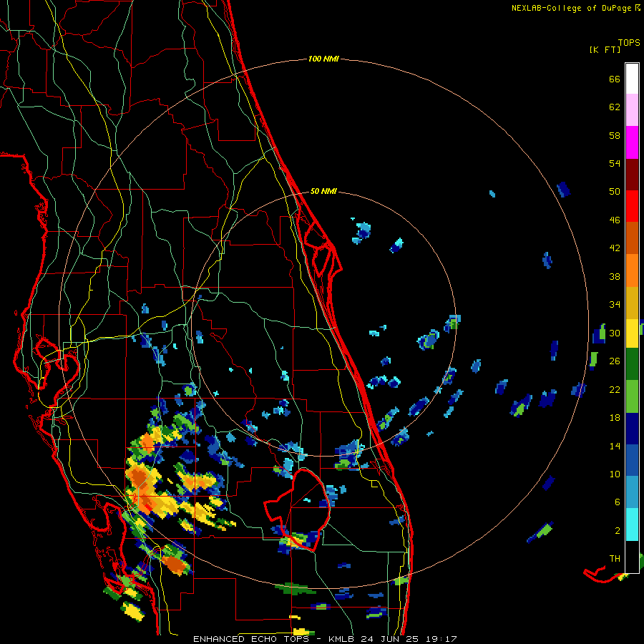Click the 6 legend value
Image resolution: width=644 pixels, height=644 pixels.
tap(618, 502)
